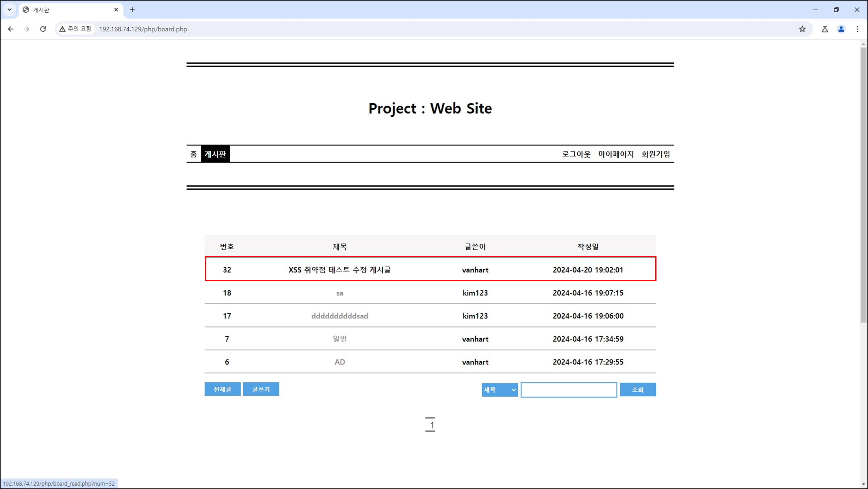Image resolution: width=868 pixels, height=489 pixels.
Task: Click post number 7 cell
Action: [x=227, y=339]
